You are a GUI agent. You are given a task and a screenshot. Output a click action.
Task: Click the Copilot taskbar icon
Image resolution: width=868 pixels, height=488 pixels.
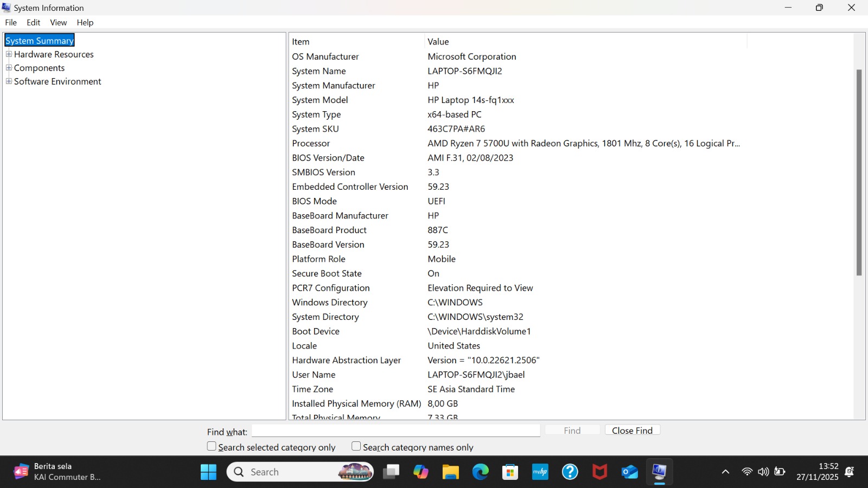[x=420, y=472]
